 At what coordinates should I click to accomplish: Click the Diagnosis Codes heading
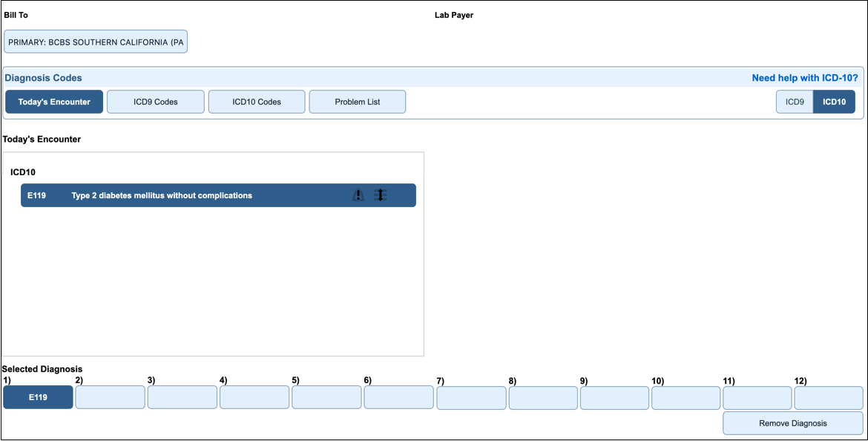(x=43, y=78)
